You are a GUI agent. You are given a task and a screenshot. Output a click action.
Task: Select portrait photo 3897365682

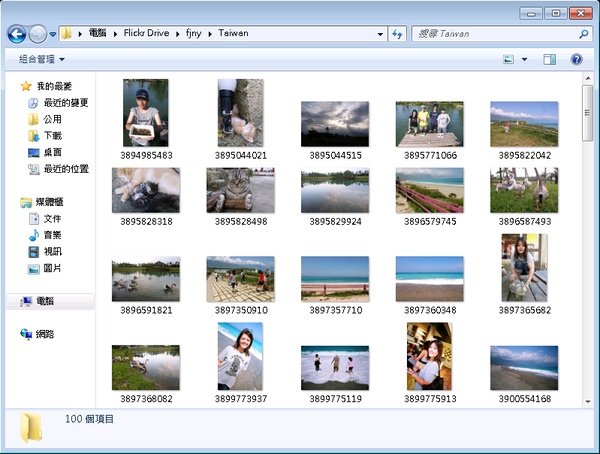(524, 268)
